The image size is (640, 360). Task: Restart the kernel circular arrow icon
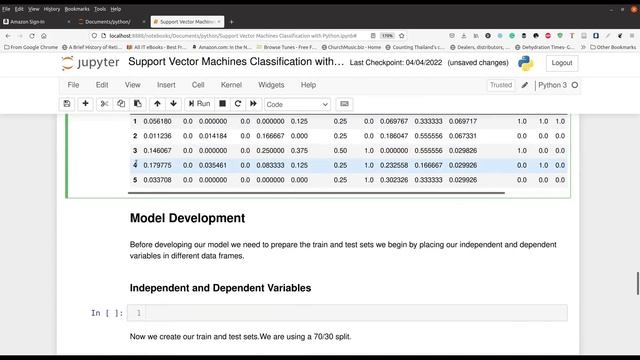coord(238,104)
